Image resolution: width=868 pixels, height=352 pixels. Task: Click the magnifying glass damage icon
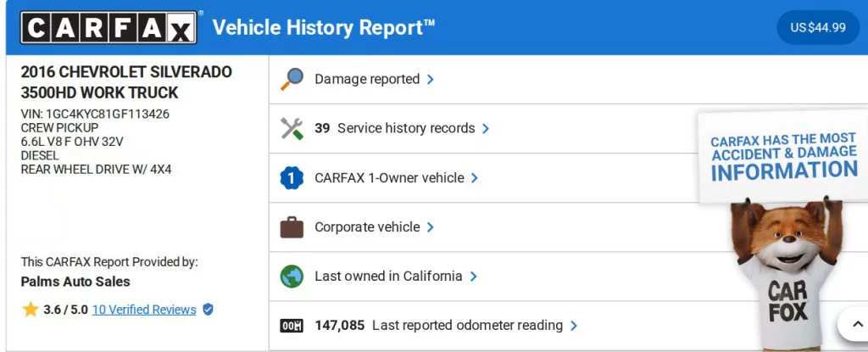(292, 79)
